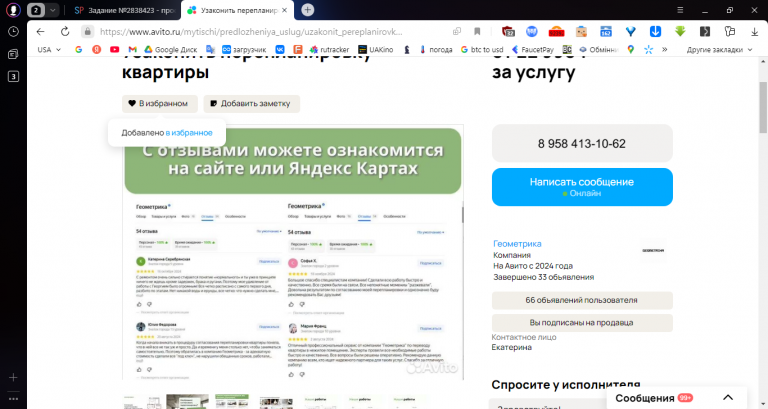Open the Google Maps pin bookmark
The width and height of the screenshot is (768, 409).
click(630, 49)
